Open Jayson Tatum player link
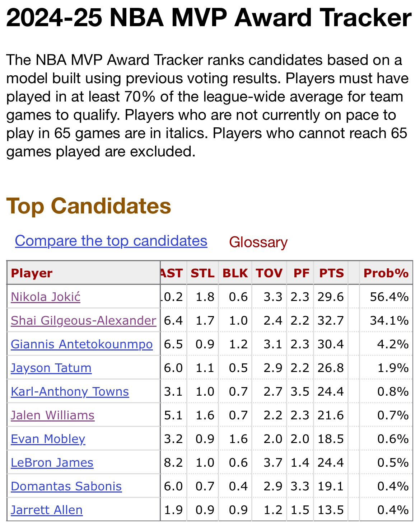This screenshot has height=532, width=420. point(51,368)
